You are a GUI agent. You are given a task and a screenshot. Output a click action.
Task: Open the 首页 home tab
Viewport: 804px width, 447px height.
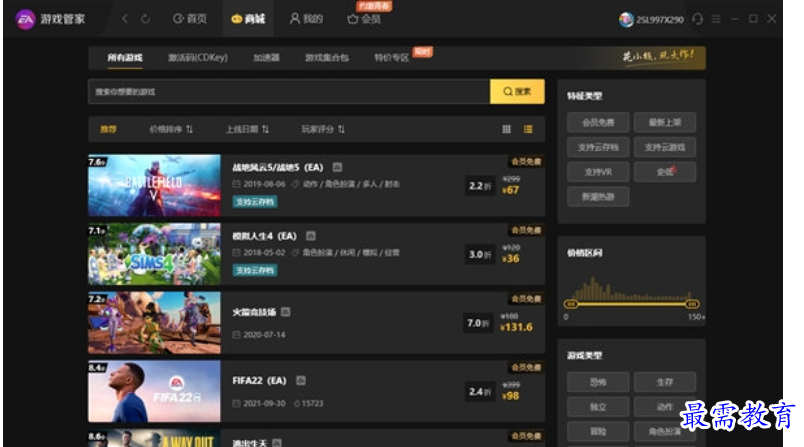190,19
